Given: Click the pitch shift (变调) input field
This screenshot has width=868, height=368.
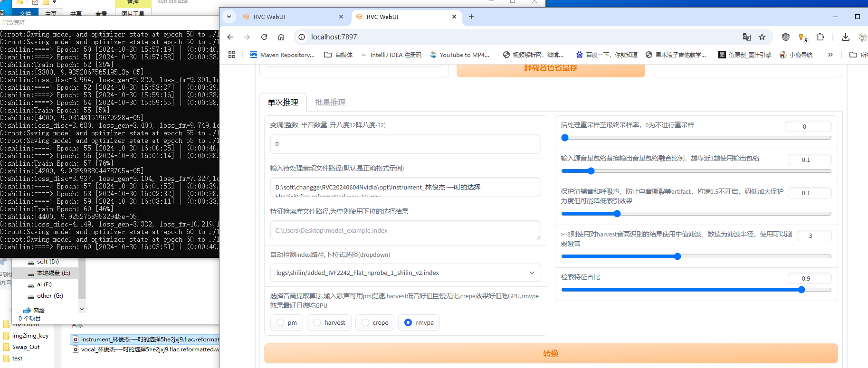Looking at the screenshot, I should click(x=405, y=144).
